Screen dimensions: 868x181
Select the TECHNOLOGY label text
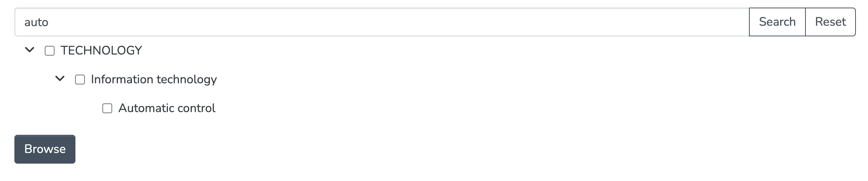[101, 50]
